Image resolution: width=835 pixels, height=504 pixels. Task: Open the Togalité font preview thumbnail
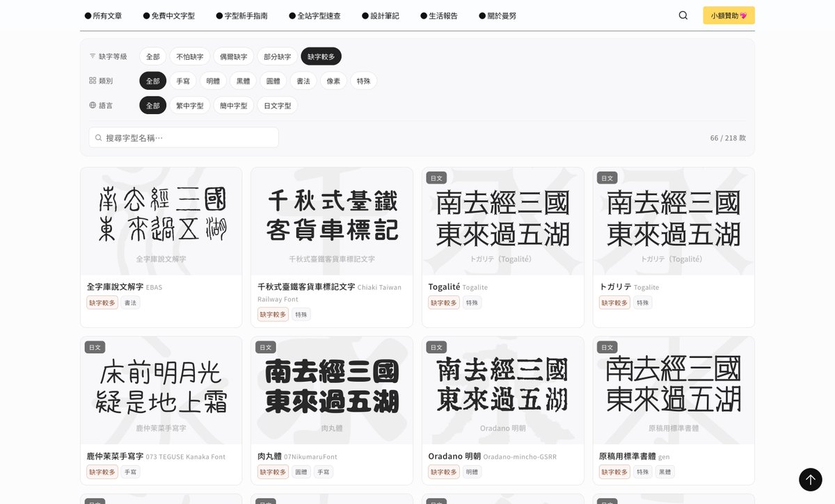click(503, 221)
